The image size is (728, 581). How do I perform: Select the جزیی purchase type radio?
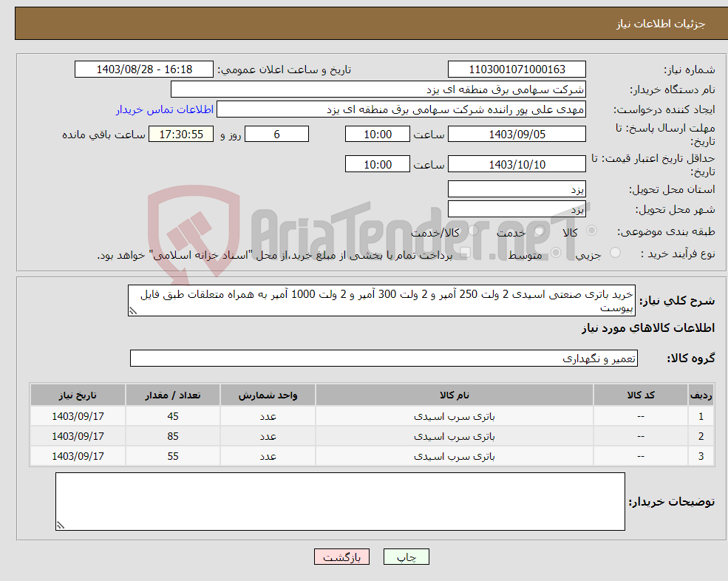pos(615,253)
